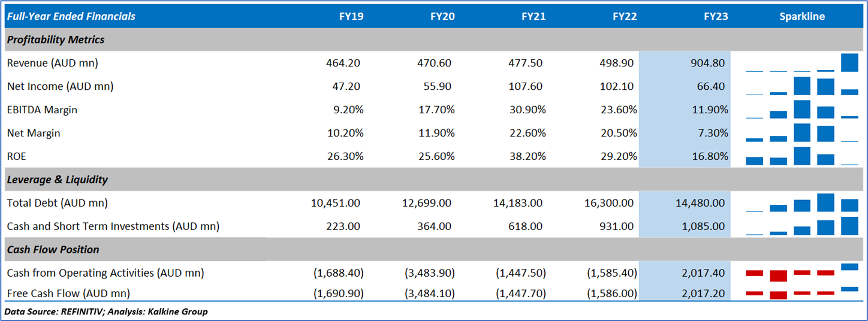Click the Data Source REFINITIV footnote

(106, 311)
